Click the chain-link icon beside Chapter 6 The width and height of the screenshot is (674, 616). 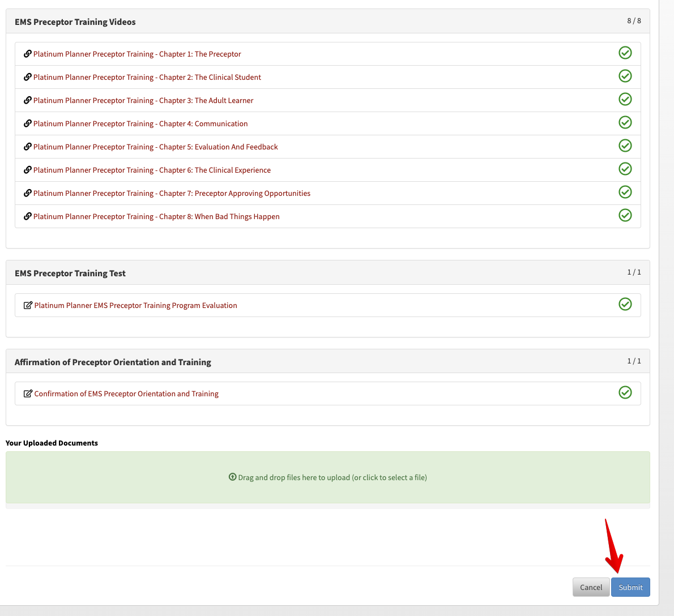click(x=28, y=170)
